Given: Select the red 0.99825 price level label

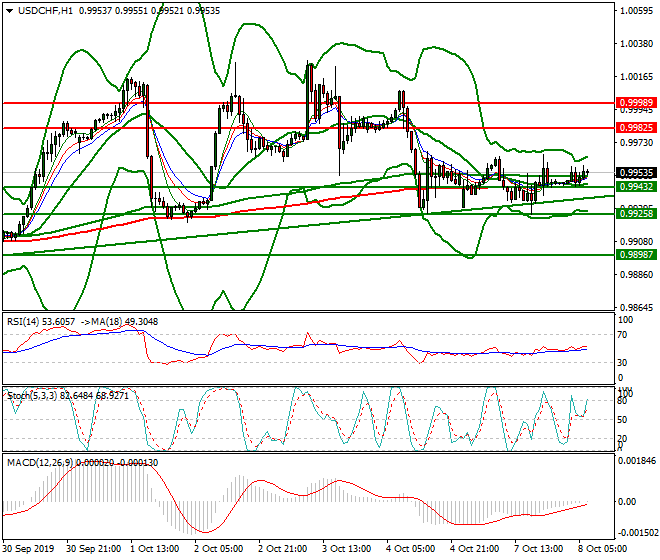Looking at the screenshot, I should (x=636, y=128).
